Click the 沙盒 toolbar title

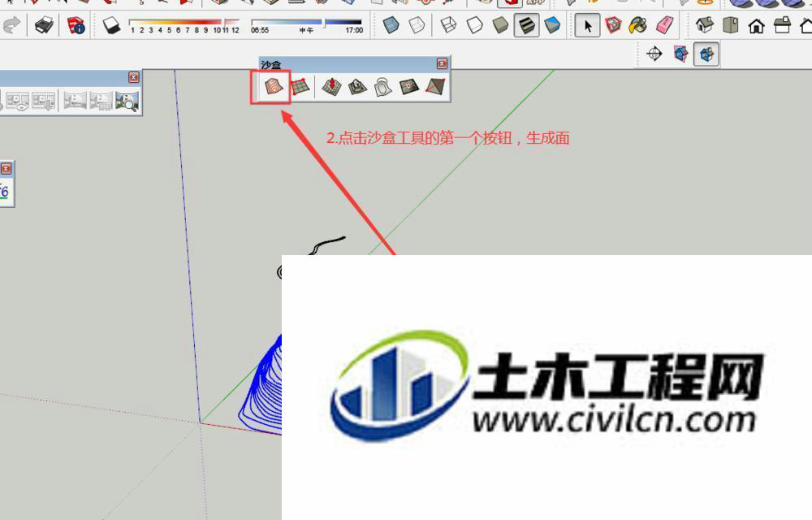point(271,64)
